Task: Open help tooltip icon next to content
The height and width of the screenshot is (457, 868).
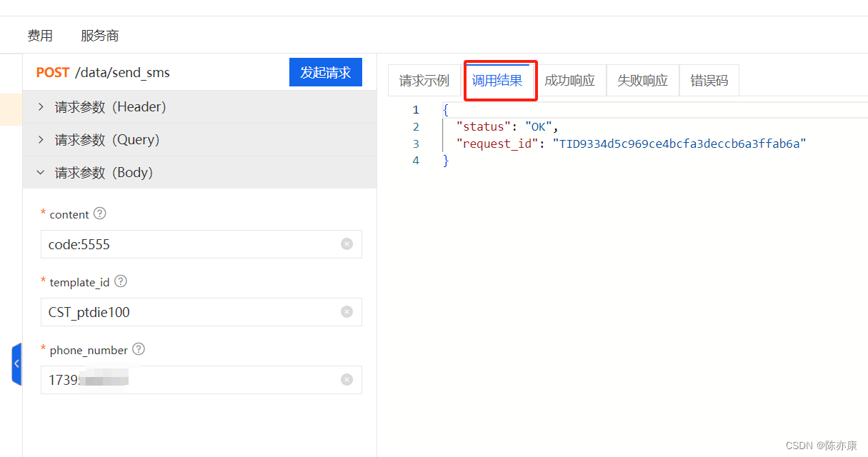Action: point(100,214)
